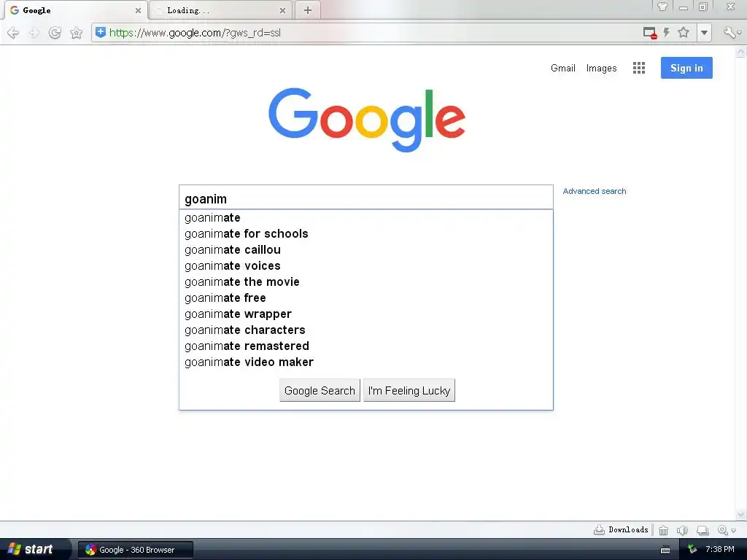This screenshot has height=560, width=747.
Task: Select suggestion goanimate video maker
Action: pos(366,362)
